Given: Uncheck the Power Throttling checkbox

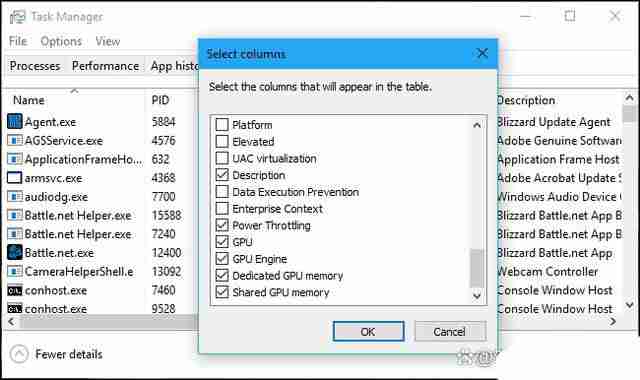Looking at the screenshot, I should click(x=222, y=225).
